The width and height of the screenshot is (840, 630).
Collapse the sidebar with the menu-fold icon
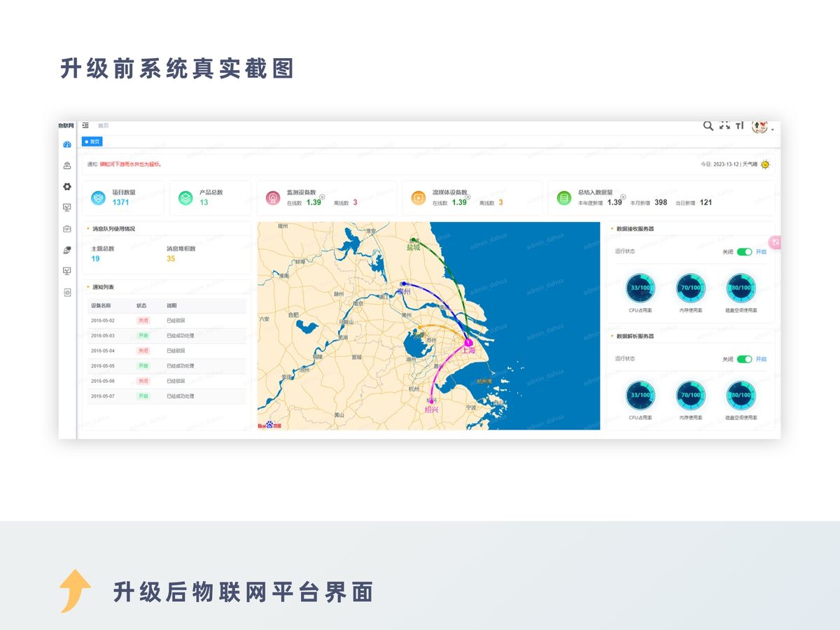[85, 125]
